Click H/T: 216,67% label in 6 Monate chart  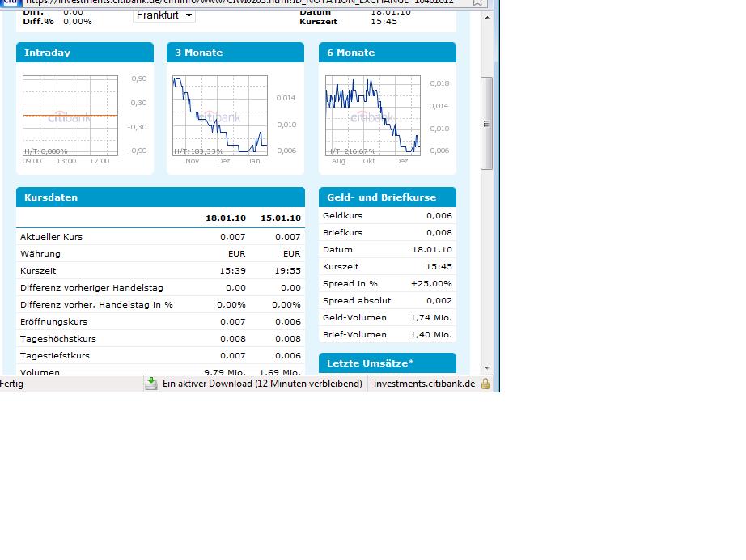[x=351, y=151]
